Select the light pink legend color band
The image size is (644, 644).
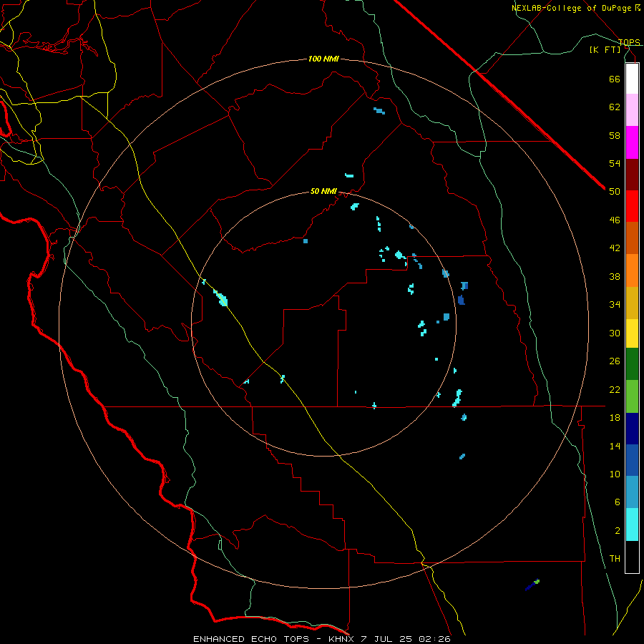click(x=632, y=110)
